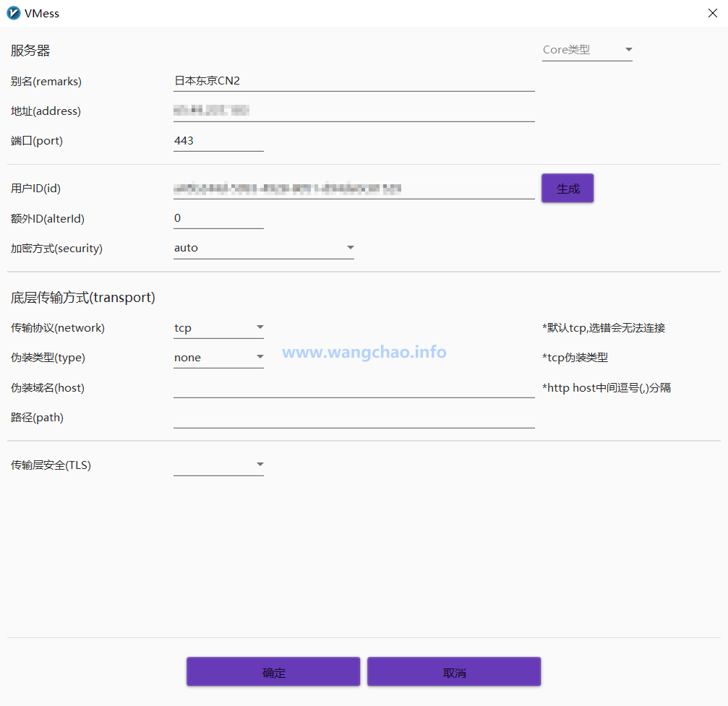728x706 pixels.
Task: Open the 传输层安全(TLS) dropdown
Action: 218,465
